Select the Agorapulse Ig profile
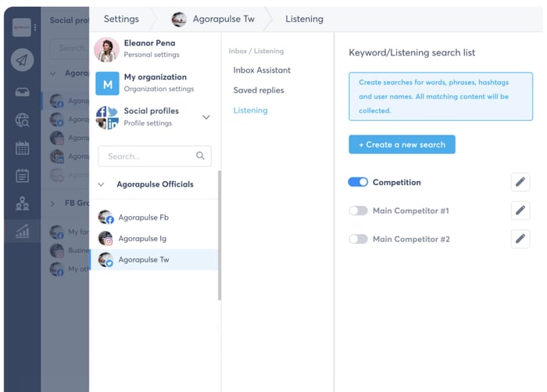 coord(153,238)
